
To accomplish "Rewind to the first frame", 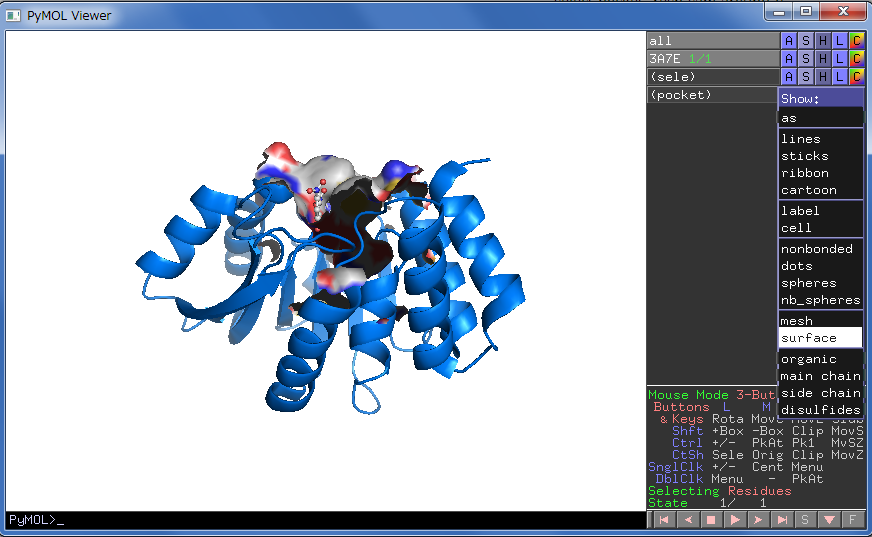I will click(663, 520).
